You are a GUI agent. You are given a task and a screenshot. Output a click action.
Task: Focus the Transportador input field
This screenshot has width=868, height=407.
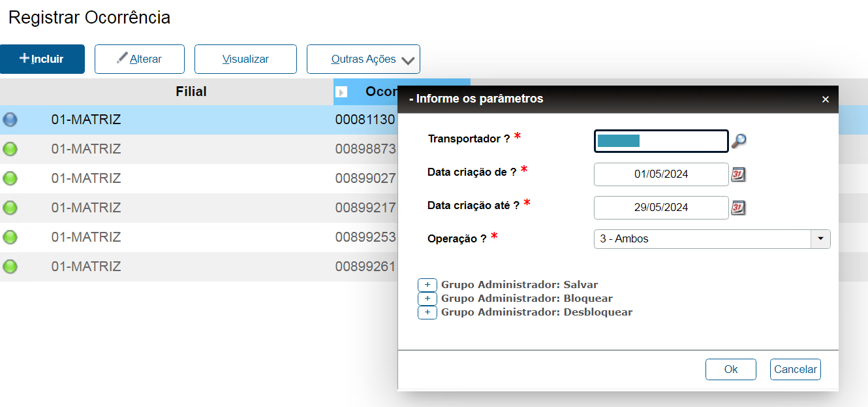(x=661, y=141)
